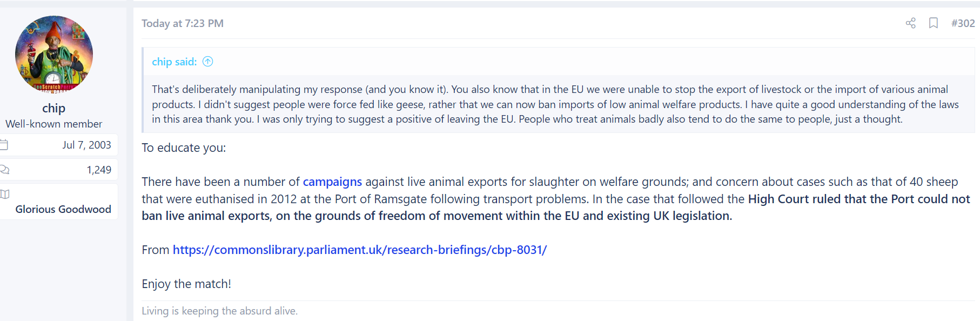The image size is (980, 321).
Task: Jump to quoted post via up-arrow icon
Action: 207,62
